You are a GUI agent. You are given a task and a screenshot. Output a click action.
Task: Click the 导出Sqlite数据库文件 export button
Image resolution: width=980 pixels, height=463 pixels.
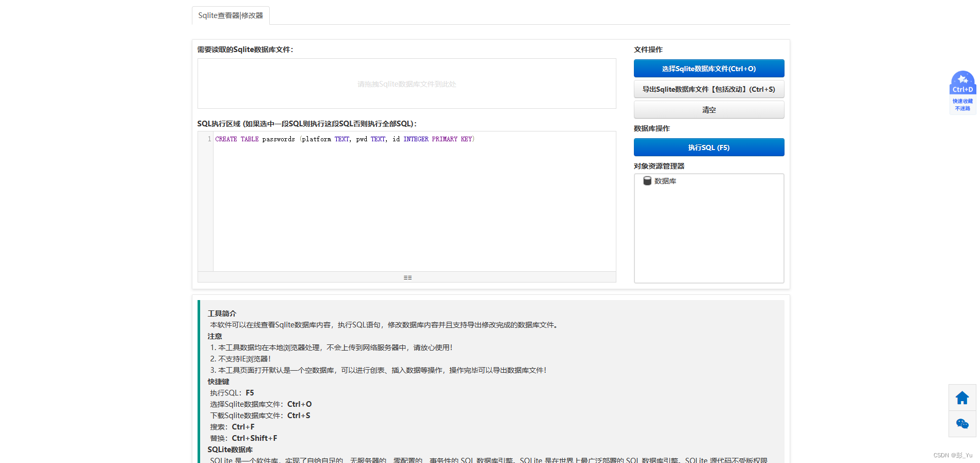(709, 89)
